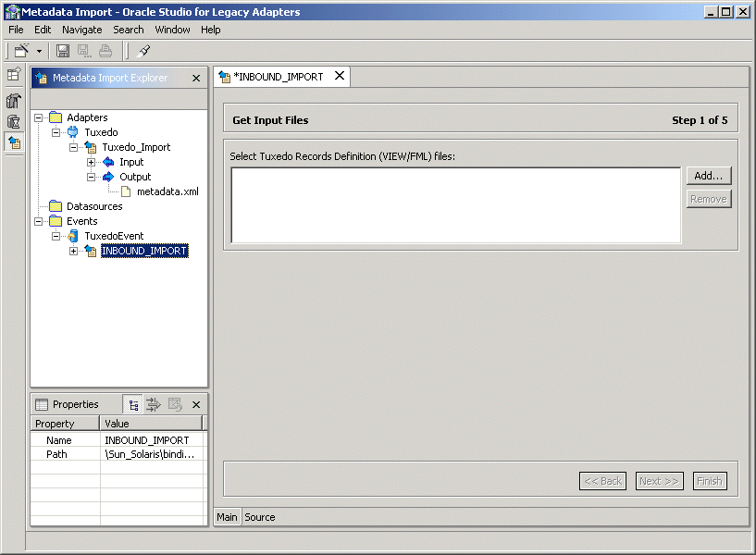Click the INBOUND_IMPORT tree item icon

pos(91,251)
